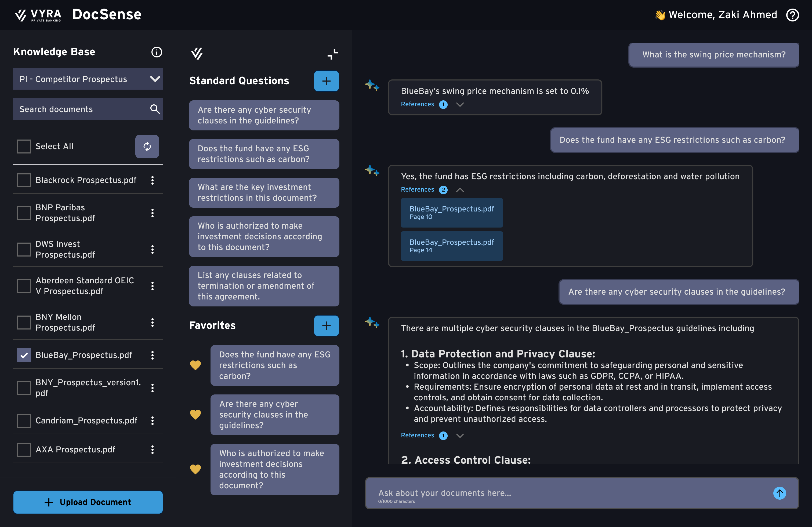Viewport: 812px width, 527px height.
Task: Unfavorite the investment decisions heart icon
Action: [195, 469]
